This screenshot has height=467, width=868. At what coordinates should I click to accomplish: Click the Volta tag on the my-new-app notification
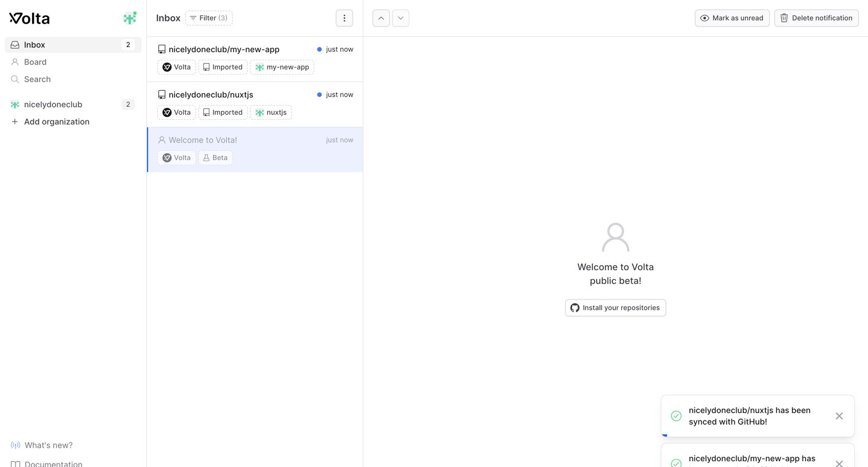point(177,67)
